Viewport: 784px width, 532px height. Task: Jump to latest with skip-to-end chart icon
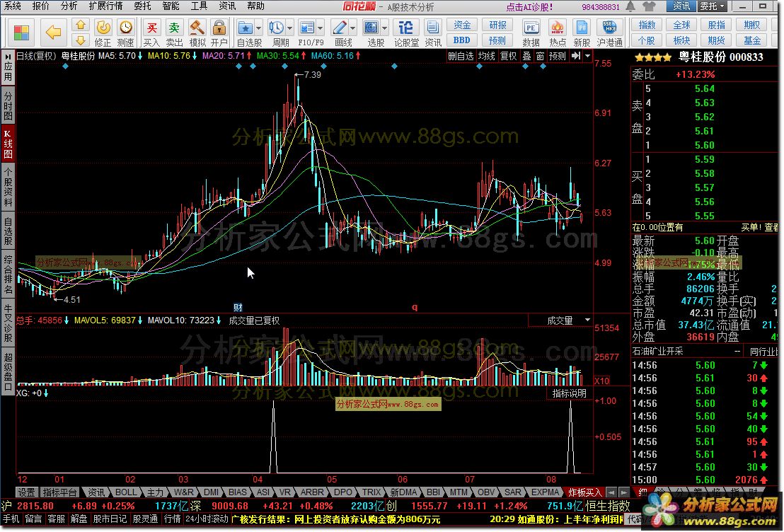click(x=576, y=56)
